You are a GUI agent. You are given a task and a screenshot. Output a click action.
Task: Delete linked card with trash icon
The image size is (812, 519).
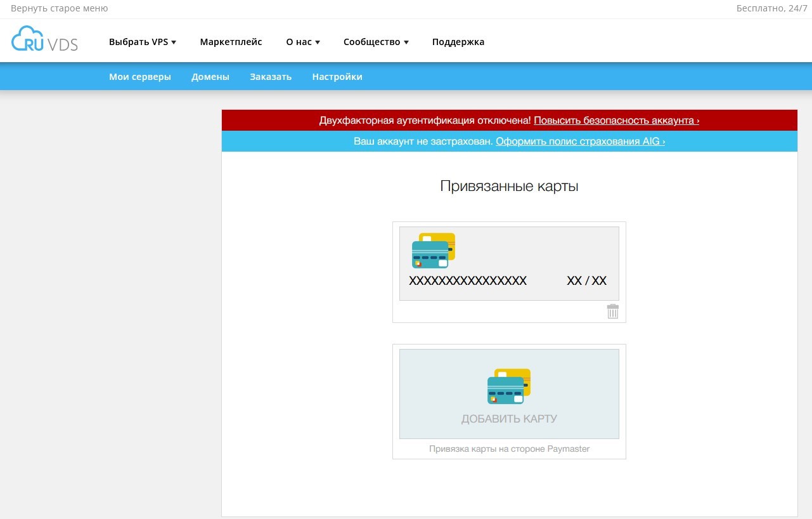point(612,312)
